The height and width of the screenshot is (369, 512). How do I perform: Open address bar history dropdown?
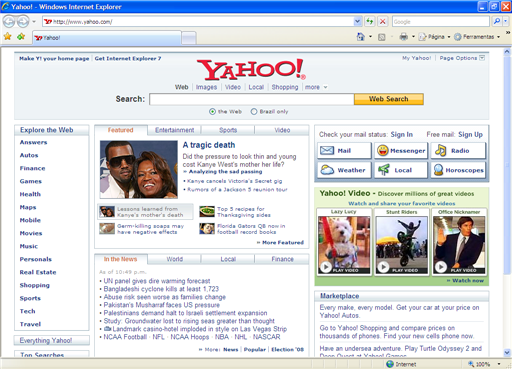[357, 22]
